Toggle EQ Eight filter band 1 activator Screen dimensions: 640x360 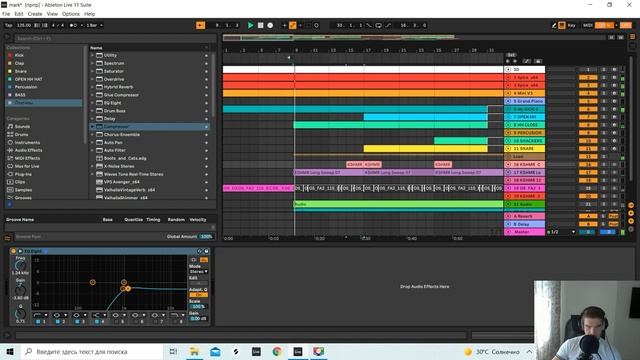[x=38, y=322]
